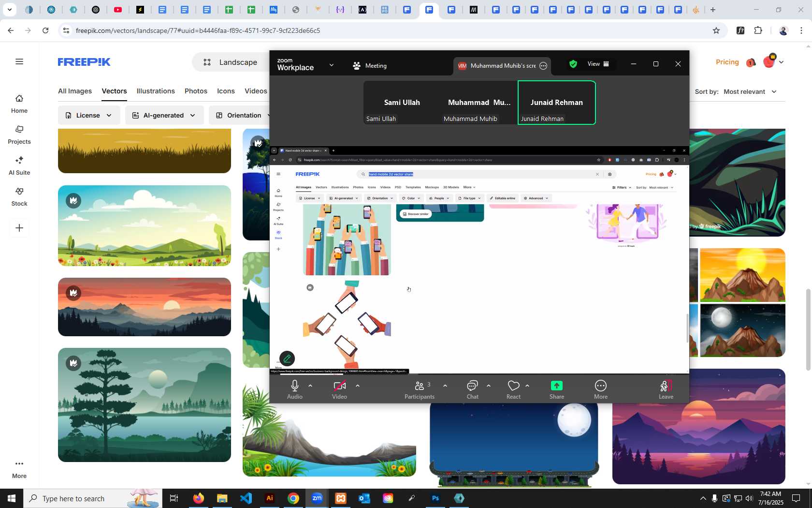Click the Pricing link in Freepik
812x508 pixels.
point(727,62)
